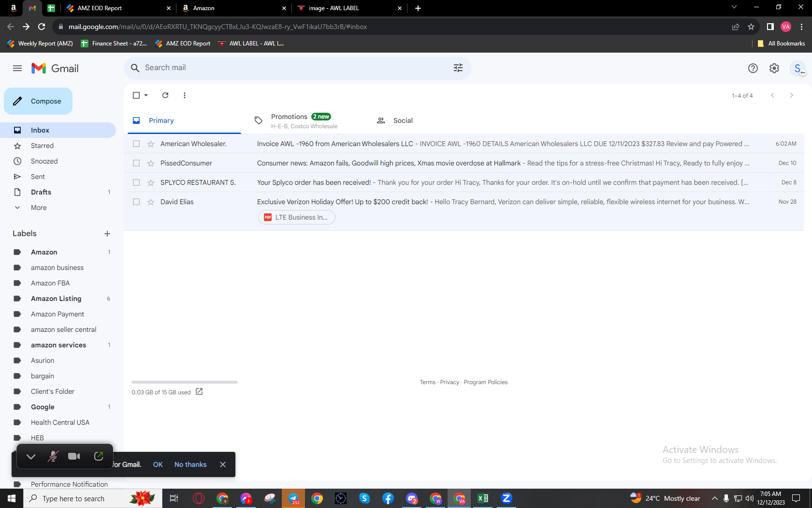Open the LTE Business PDF attachment

[x=297, y=217]
